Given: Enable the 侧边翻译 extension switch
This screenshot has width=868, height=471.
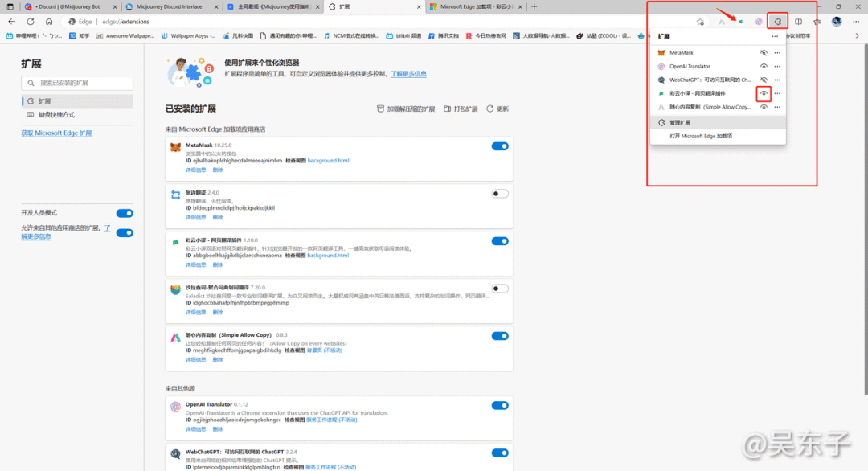Looking at the screenshot, I should click(x=500, y=194).
